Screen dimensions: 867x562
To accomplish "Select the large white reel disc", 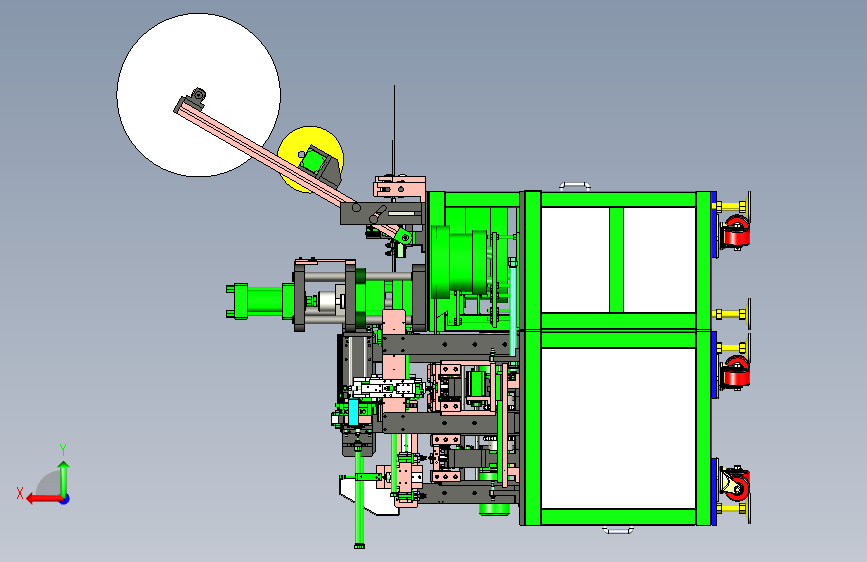I will pos(199,95).
